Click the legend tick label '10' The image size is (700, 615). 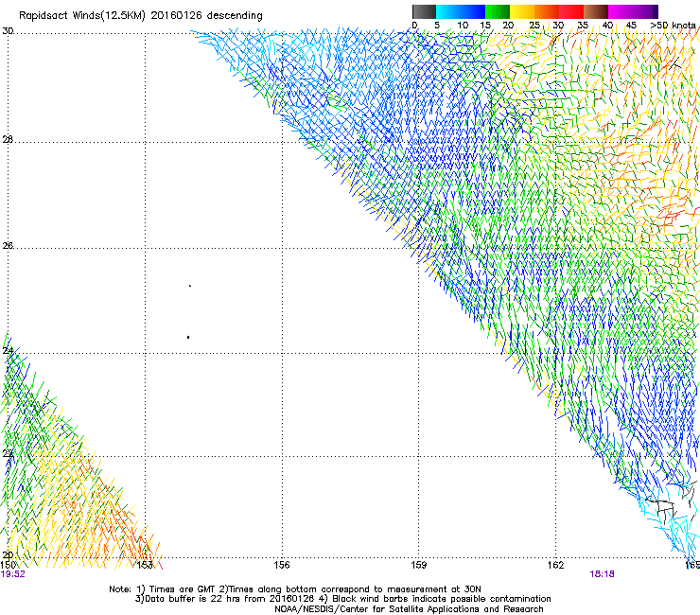pyautogui.click(x=463, y=26)
